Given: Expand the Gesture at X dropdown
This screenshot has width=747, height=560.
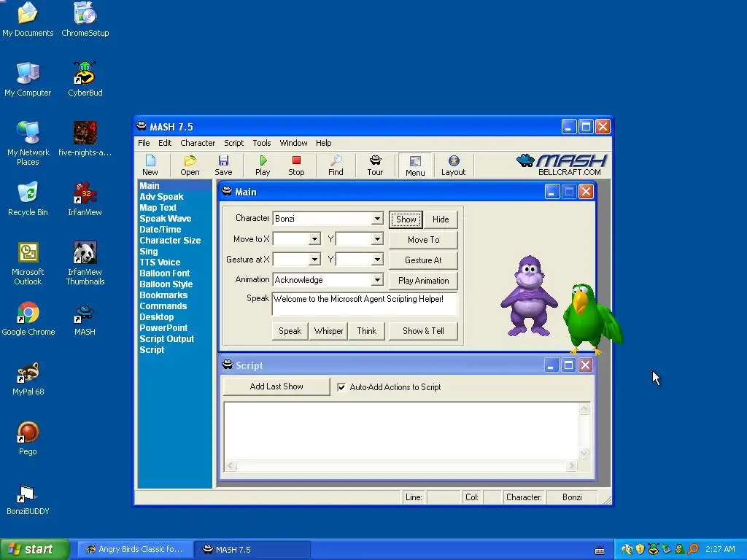Looking at the screenshot, I should click(x=314, y=260).
